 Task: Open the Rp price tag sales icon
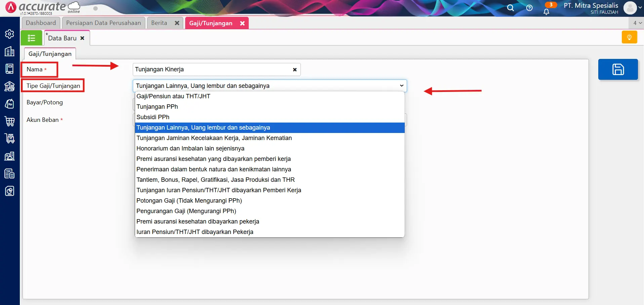9,104
